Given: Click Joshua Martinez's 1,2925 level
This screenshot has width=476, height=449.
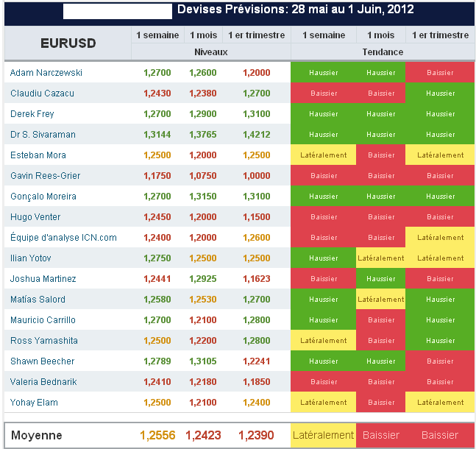Looking at the screenshot, I should click(203, 279).
